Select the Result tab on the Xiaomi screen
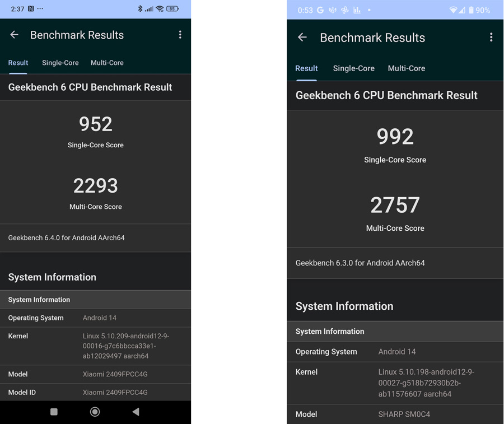This screenshot has height=424, width=504. (18, 63)
